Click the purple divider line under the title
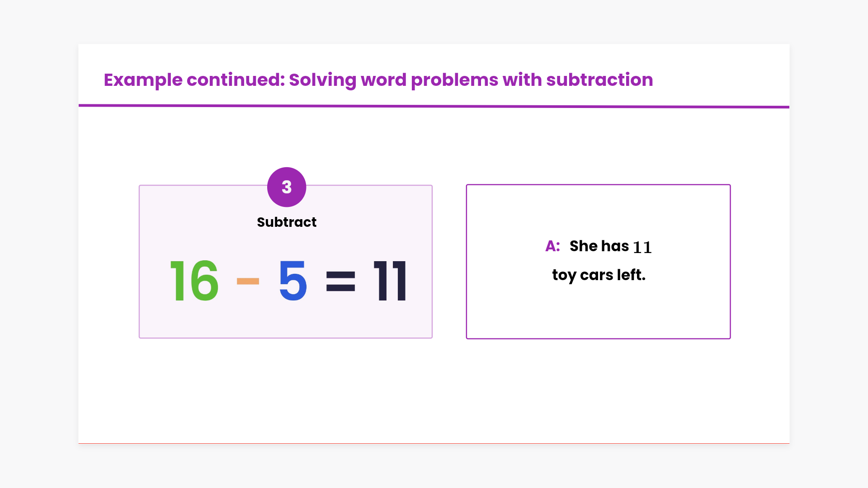The image size is (868, 488). (x=434, y=106)
